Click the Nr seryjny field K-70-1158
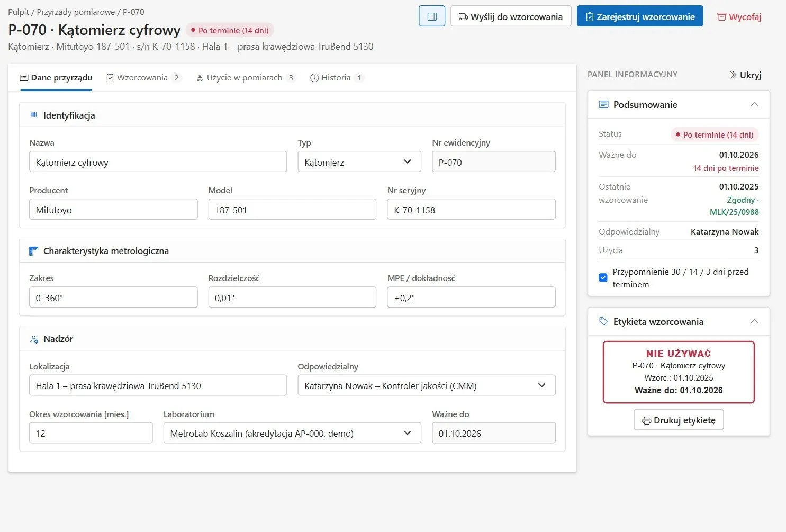Image resolution: width=786 pixels, height=532 pixels. point(471,210)
